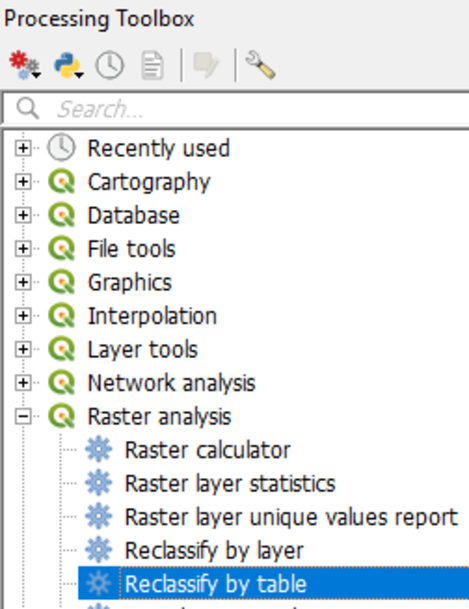This screenshot has width=469, height=609.
Task: Click the Interpolation QGIS icon
Action: coord(61,316)
